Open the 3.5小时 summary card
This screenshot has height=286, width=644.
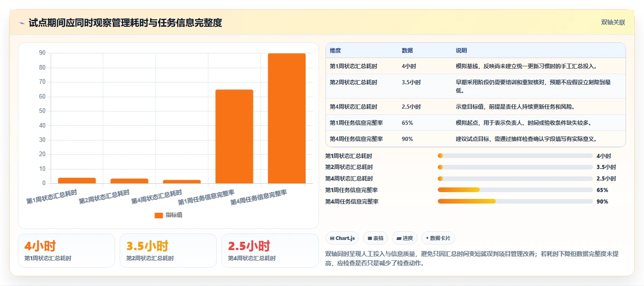click(168, 251)
